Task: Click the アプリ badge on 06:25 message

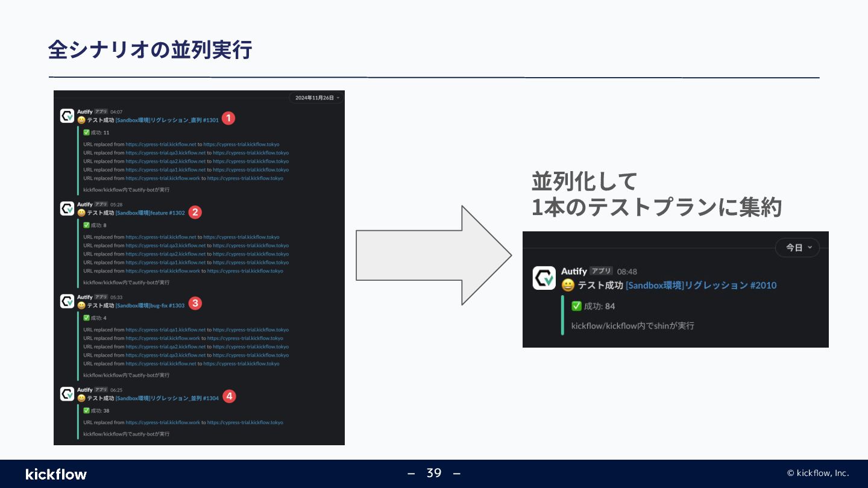Action: coord(101,390)
